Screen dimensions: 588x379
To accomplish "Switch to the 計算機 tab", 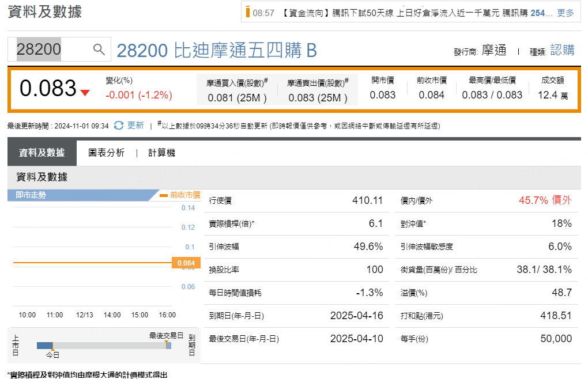I will click(x=161, y=153).
